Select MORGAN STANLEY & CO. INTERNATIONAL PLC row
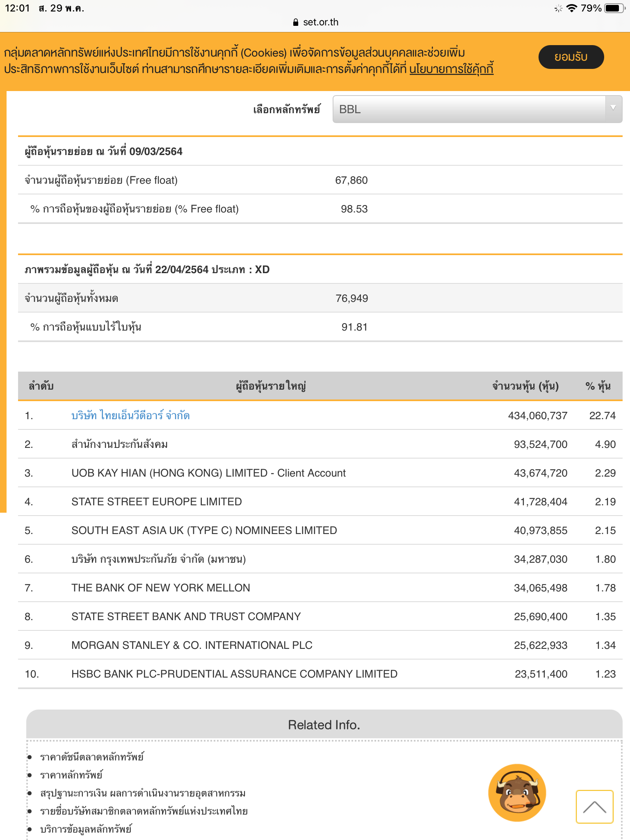Screen dimensions: 630x840 [x=320, y=645]
